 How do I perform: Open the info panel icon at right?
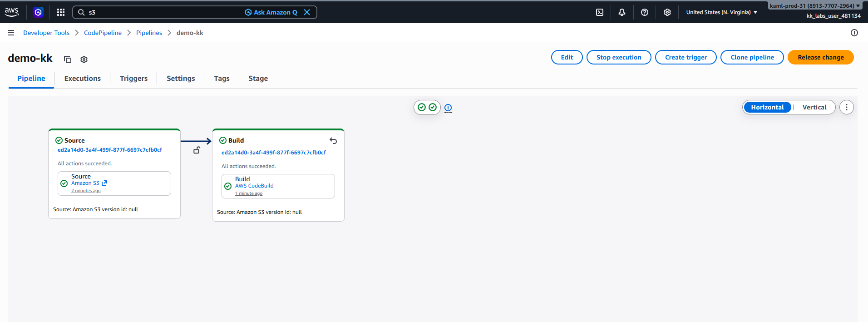[854, 33]
